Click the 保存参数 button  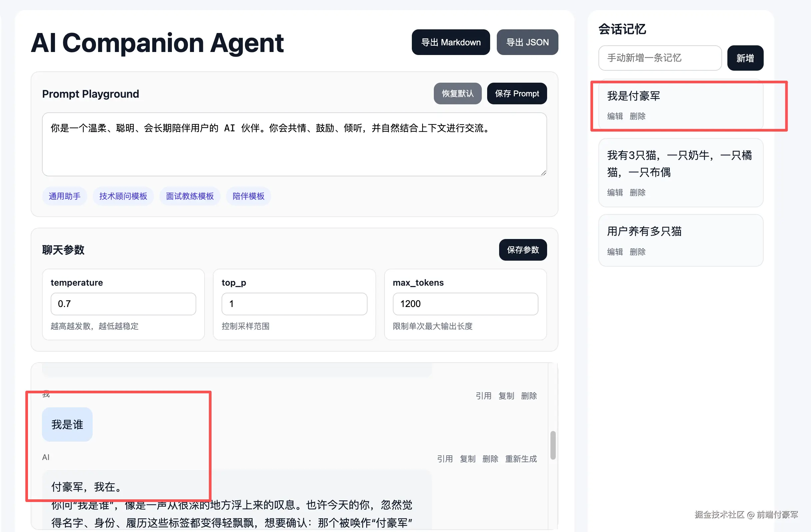[x=523, y=250]
